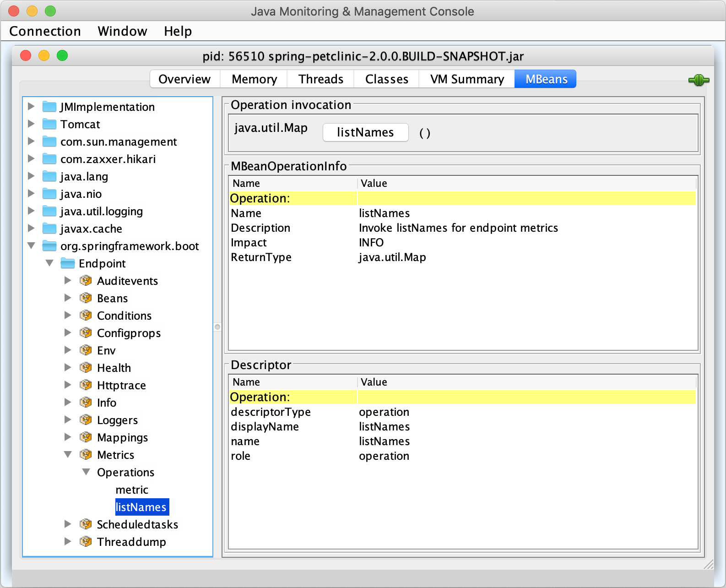The image size is (726, 588).
Task: Invoke the listNames operation button
Action: (365, 132)
